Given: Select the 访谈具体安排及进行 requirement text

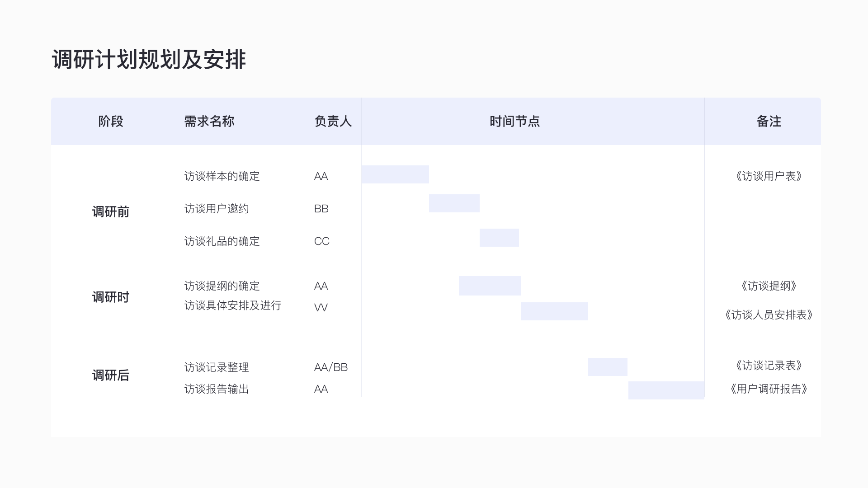Looking at the screenshot, I should coord(233,305).
